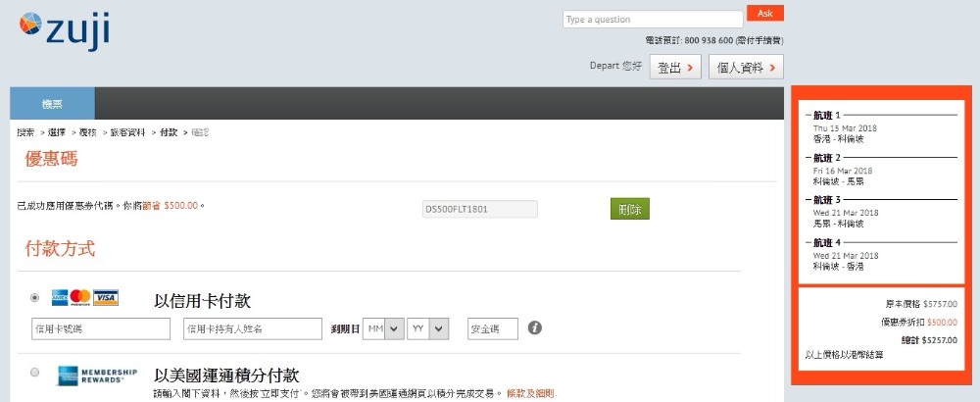Viewport: 980px width, 402px height.
Task: Switch to the 機票 tab
Action: point(53,103)
